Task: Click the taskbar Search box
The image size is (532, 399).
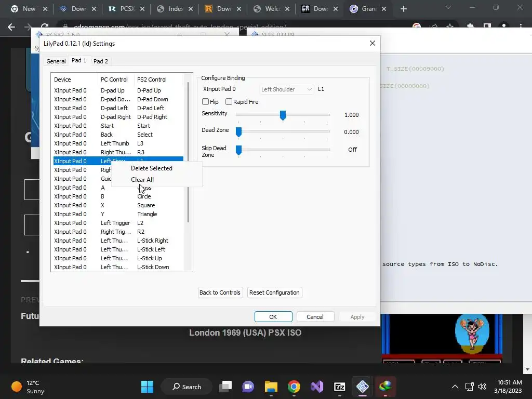Action: point(187,387)
